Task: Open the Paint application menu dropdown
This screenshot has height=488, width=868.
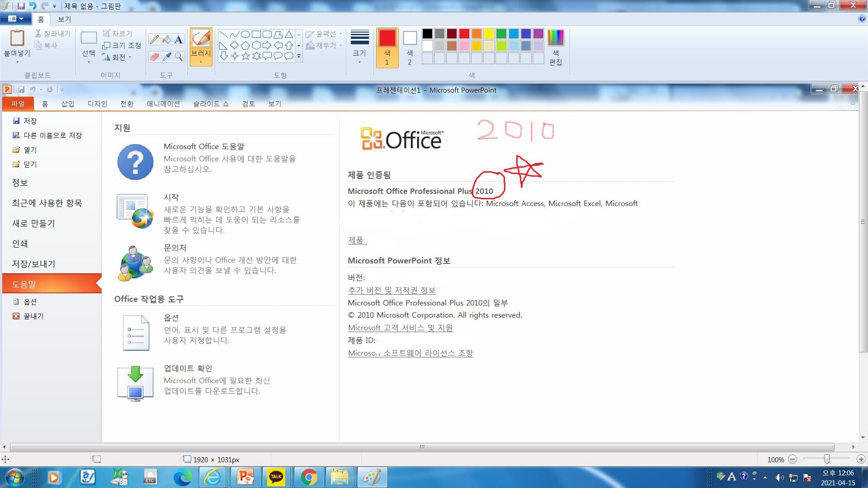Action: pyautogui.click(x=16, y=19)
